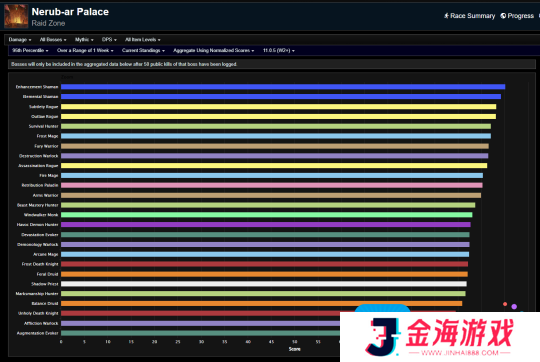Click the Nerub-ar Palace raid zone icon

point(16,16)
